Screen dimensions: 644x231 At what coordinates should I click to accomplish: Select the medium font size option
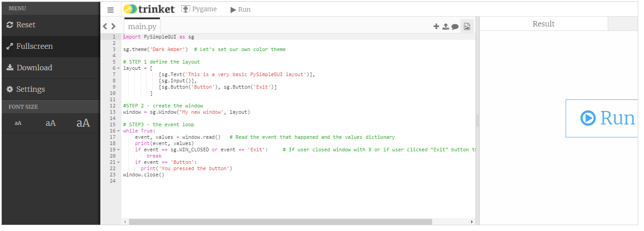click(51, 123)
